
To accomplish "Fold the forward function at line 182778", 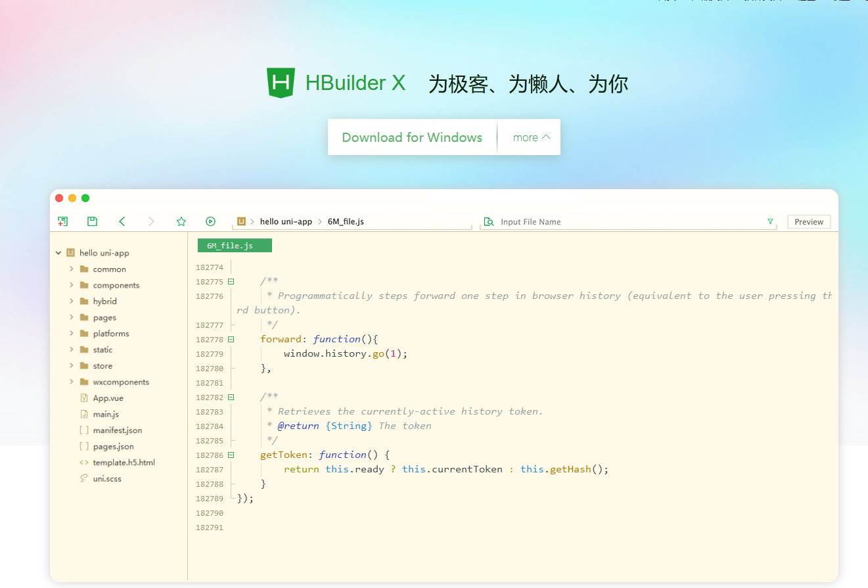I will coord(231,340).
